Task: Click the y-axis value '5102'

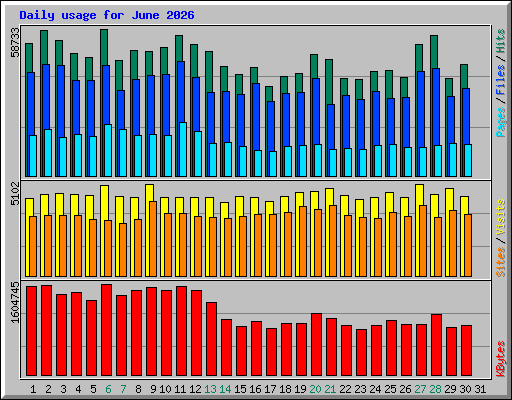Action: coord(15,193)
